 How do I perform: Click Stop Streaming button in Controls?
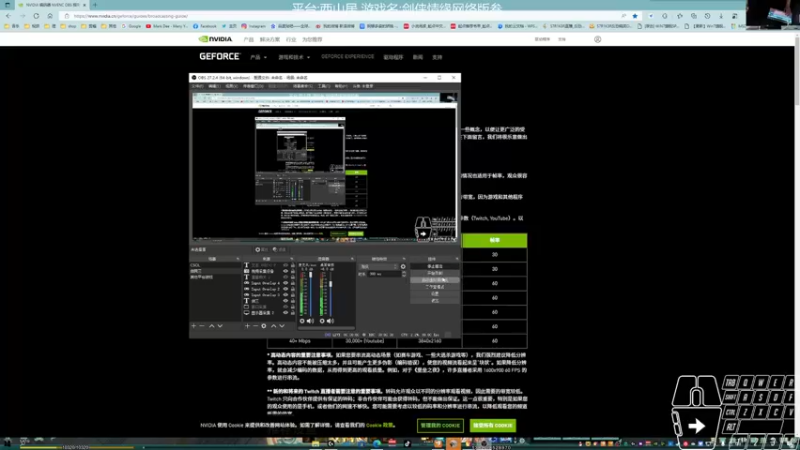(x=435, y=266)
